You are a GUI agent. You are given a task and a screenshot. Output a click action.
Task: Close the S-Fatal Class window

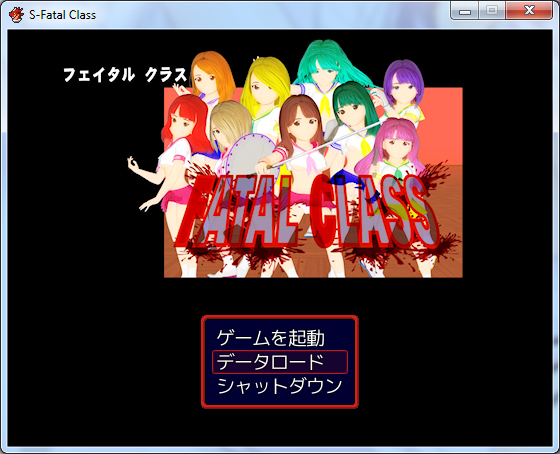click(x=529, y=11)
